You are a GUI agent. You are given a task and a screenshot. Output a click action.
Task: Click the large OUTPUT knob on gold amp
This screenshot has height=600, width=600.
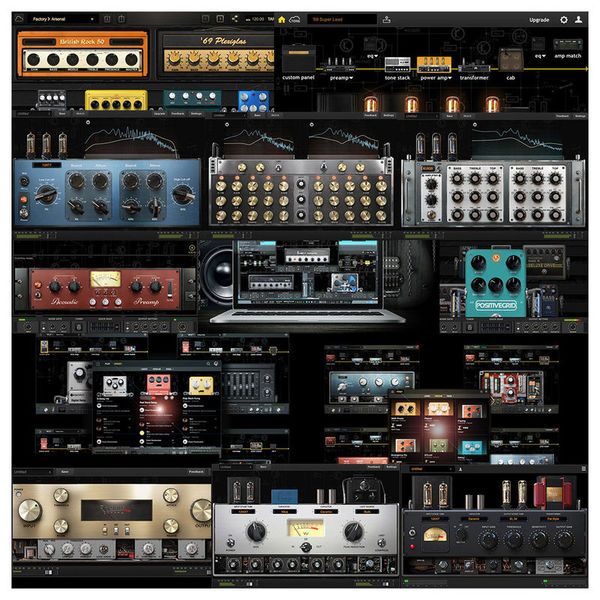(x=202, y=510)
